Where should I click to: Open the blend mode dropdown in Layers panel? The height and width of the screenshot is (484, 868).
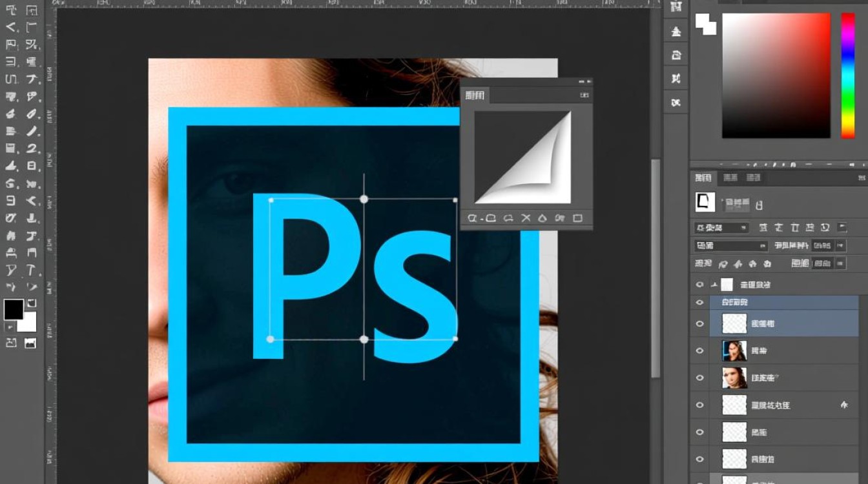(731, 245)
